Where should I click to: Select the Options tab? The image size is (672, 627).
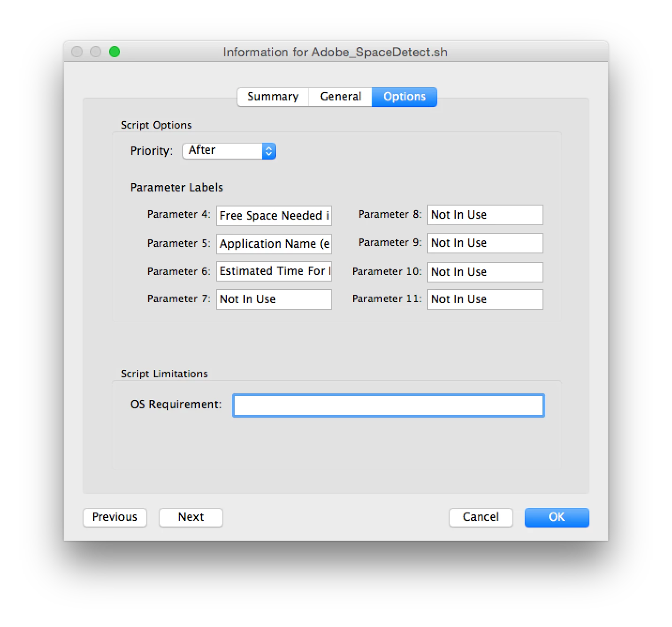coord(405,97)
